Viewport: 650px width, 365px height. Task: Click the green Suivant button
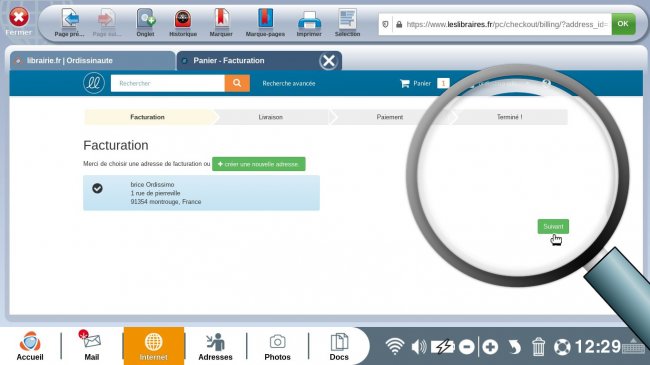[553, 226]
